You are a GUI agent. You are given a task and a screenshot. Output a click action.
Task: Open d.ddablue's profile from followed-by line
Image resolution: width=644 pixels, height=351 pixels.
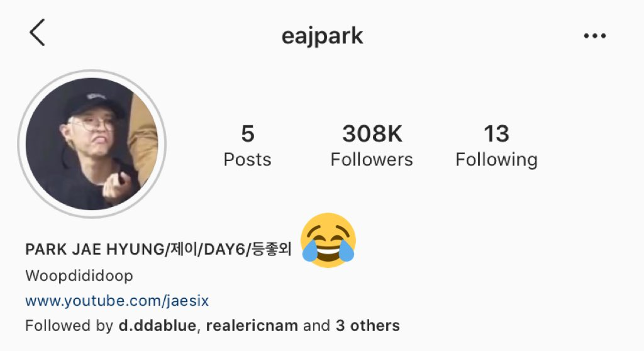157,325
